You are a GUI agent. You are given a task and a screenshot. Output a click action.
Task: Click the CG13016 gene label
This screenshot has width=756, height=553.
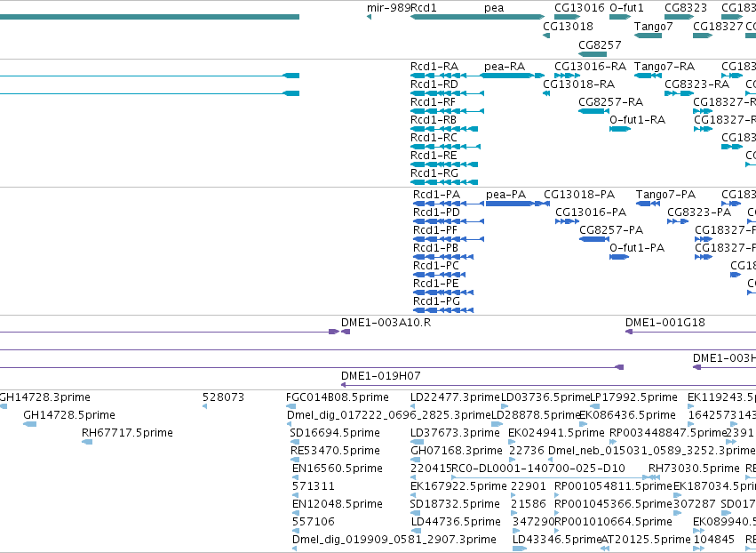coord(579,8)
